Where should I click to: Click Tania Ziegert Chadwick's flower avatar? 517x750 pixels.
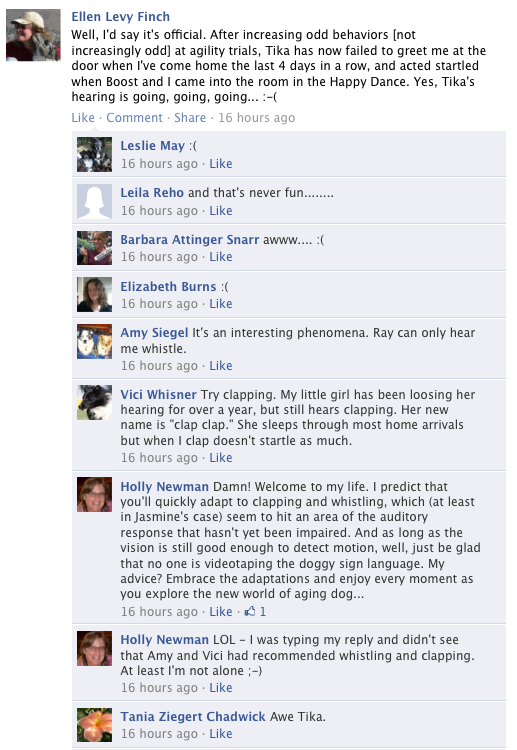click(x=95, y=725)
